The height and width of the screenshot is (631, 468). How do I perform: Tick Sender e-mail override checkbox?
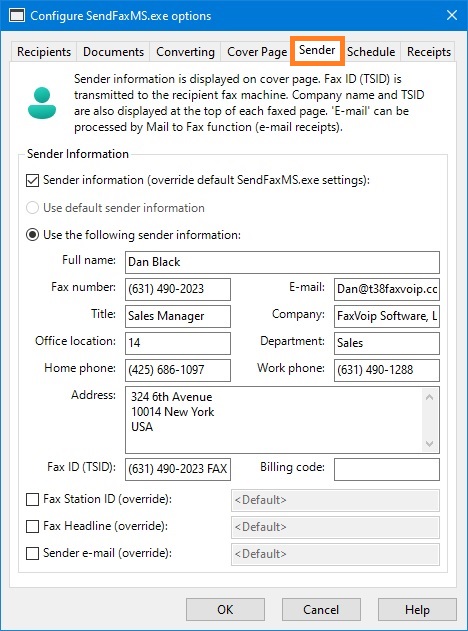point(32,553)
